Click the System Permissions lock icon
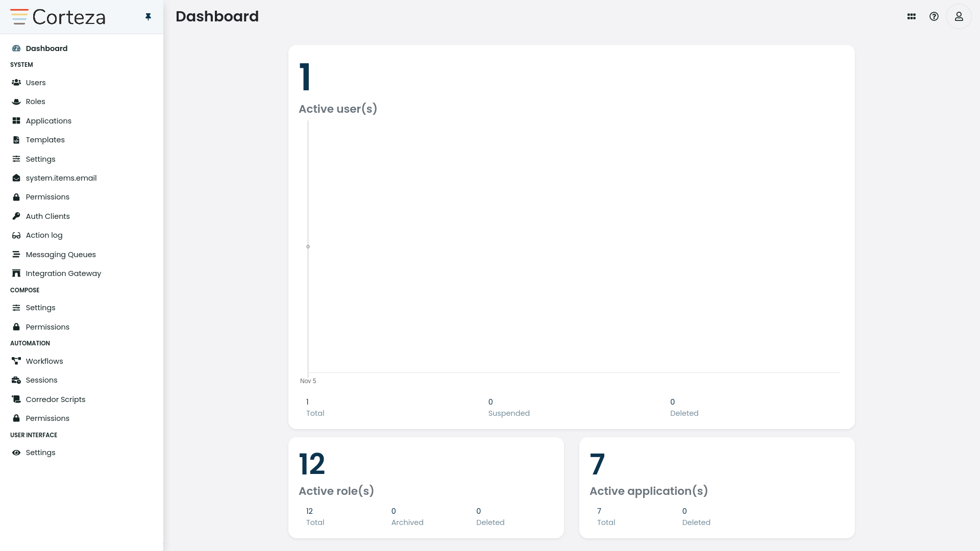The height and width of the screenshot is (551, 980). tap(16, 197)
